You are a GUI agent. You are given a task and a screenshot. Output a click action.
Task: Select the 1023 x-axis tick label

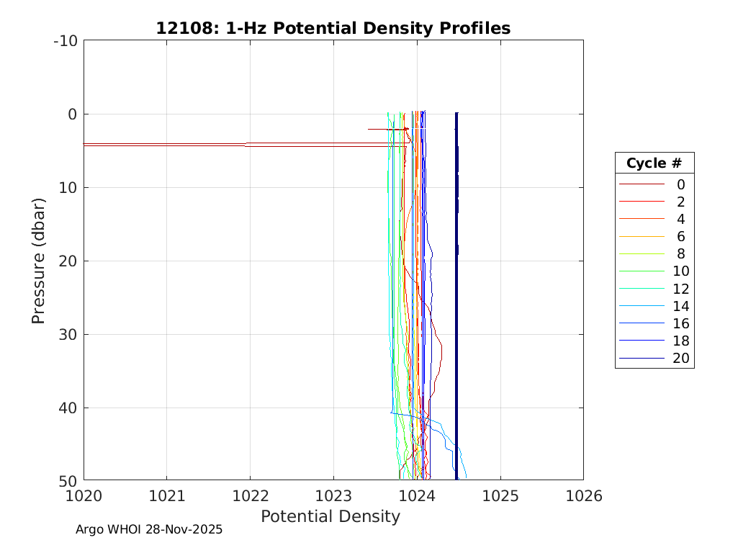(333, 496)
